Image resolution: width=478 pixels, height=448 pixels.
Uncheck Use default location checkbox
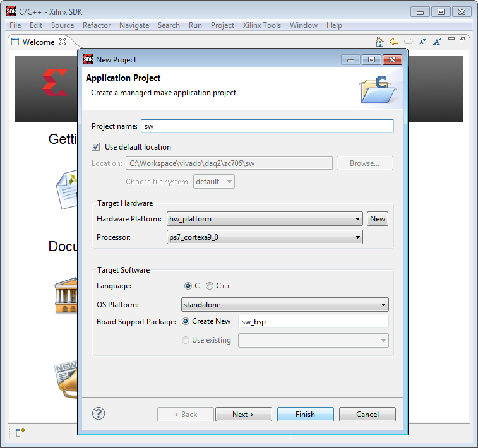coord(96,147)
